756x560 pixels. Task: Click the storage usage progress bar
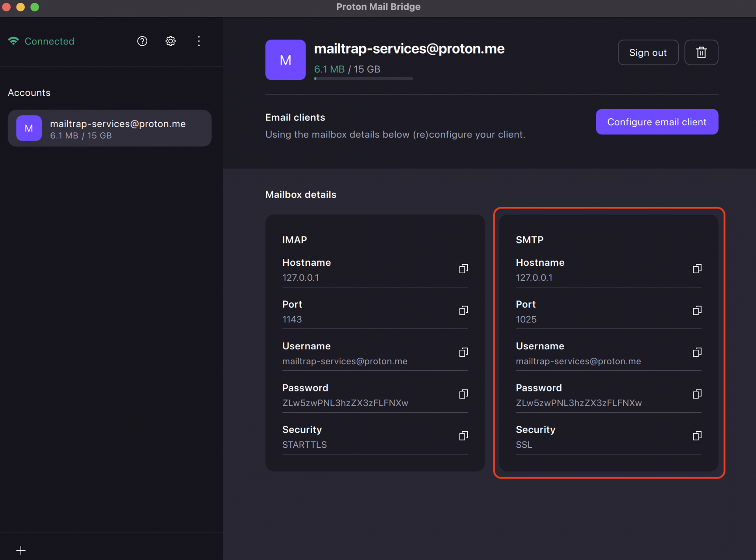tap(363, 79)
